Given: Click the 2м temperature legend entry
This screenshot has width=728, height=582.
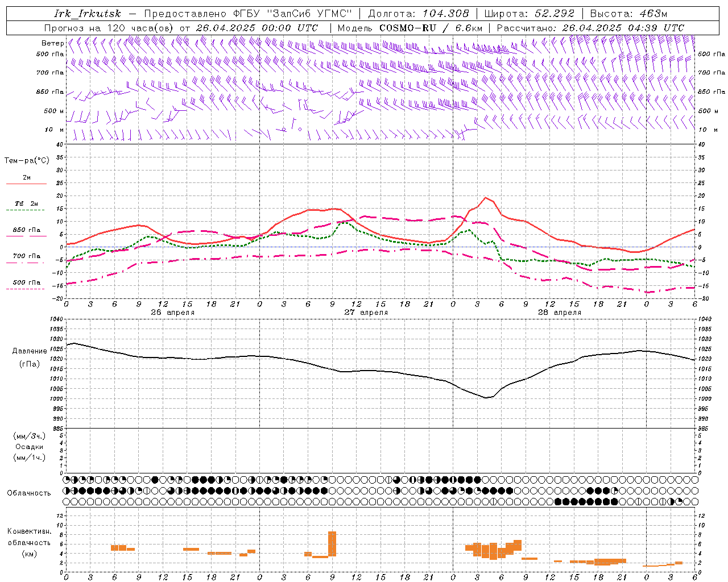Looking at the screenshot, I should (x=27, y=178).
